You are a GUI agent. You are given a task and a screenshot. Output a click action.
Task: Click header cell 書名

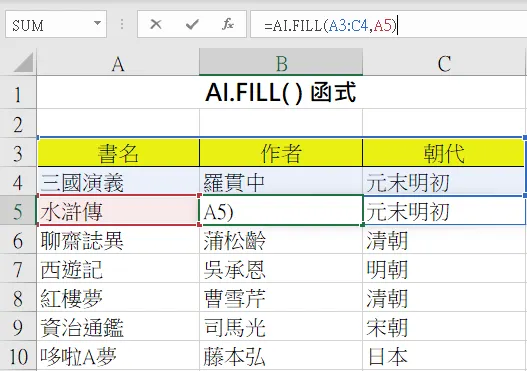click(118, 153)
